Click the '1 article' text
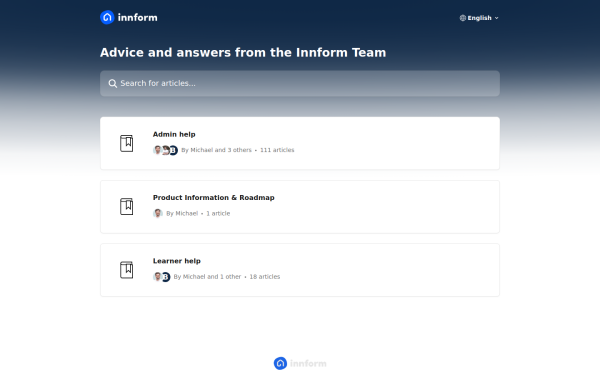Screen dimensions: 600x375 [218, 214]
